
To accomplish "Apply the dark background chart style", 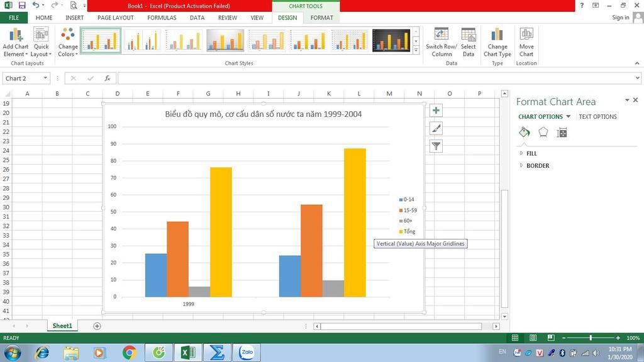I will 391,40.
